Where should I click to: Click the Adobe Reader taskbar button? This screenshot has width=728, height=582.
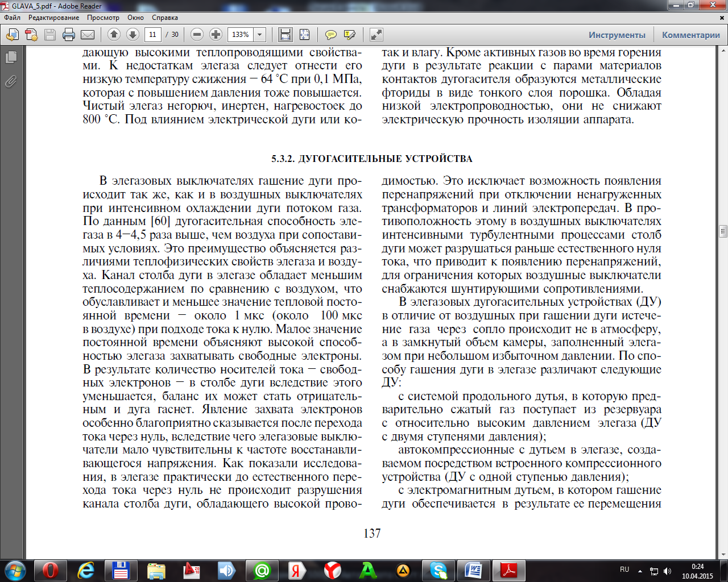[x=508, y=571]
